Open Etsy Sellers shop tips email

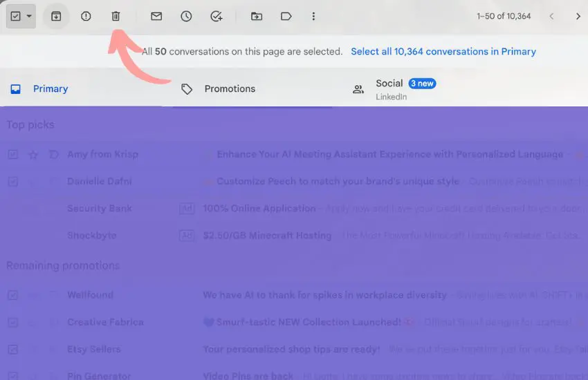(294, 349)
